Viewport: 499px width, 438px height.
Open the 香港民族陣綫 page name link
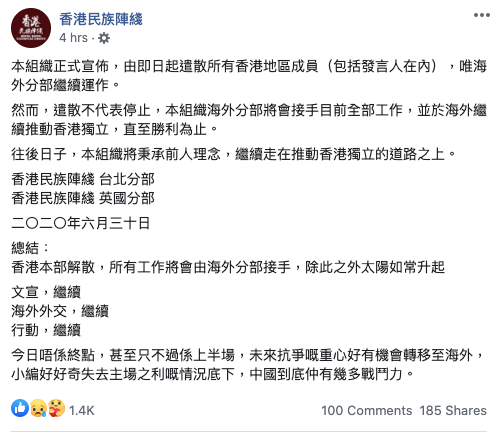pos(101,19)
